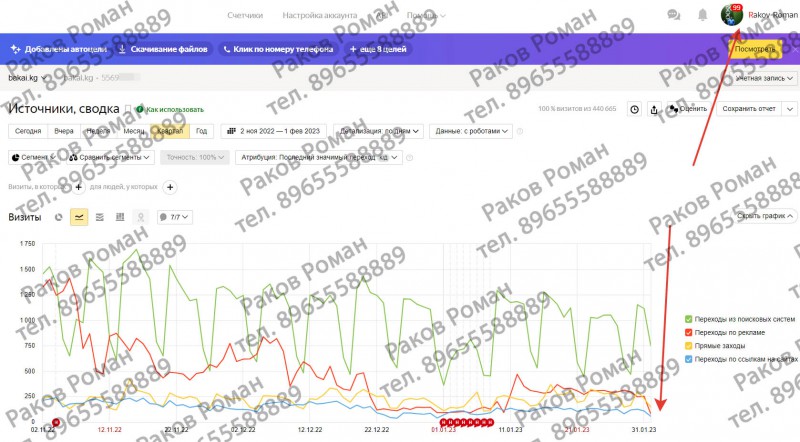Toggle Переходы по рекламе series
800x442 pixels.
coord(725,332)
